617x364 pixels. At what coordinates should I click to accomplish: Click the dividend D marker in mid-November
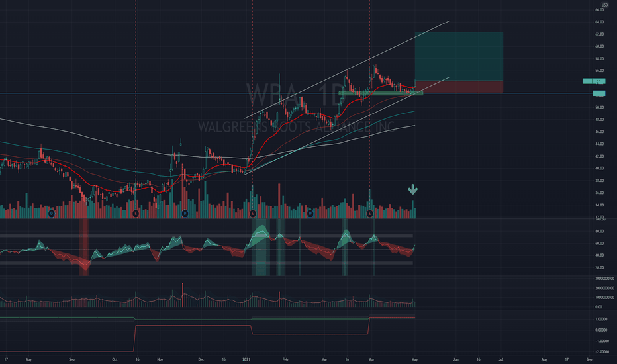click(x=185, y=213)
